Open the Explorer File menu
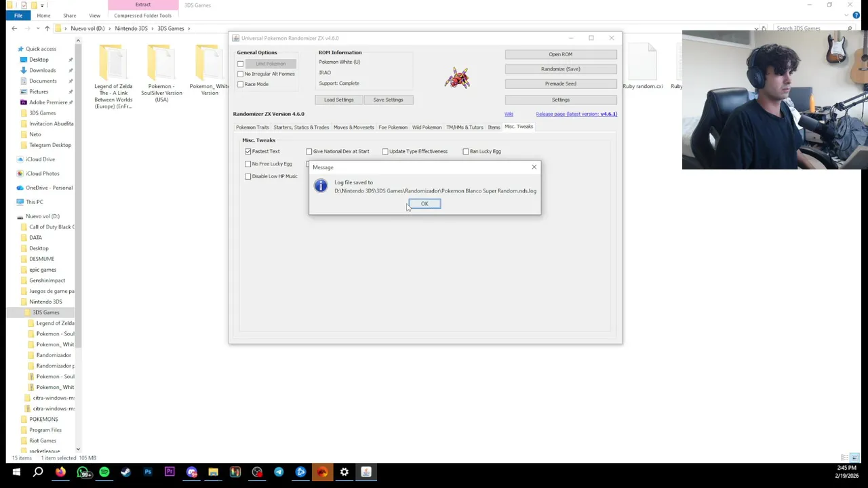This screenshot has width=868, height=488. pos(18,16)
